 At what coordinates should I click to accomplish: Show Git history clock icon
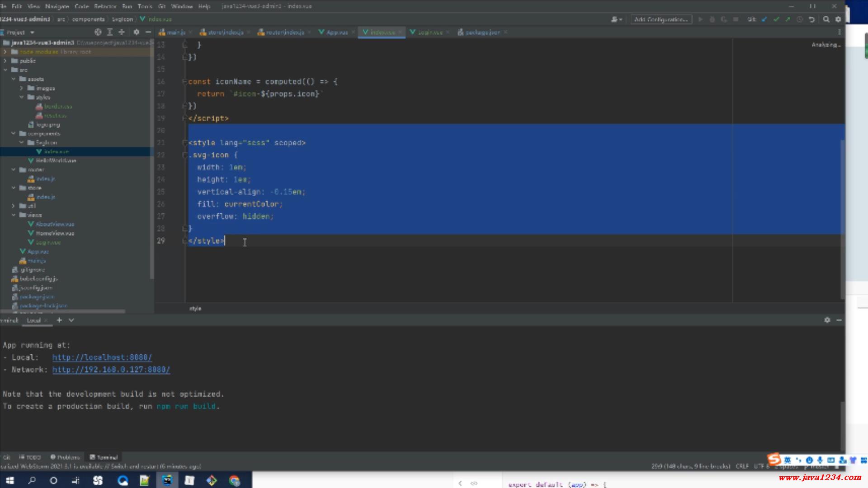[x=799, y=19]
